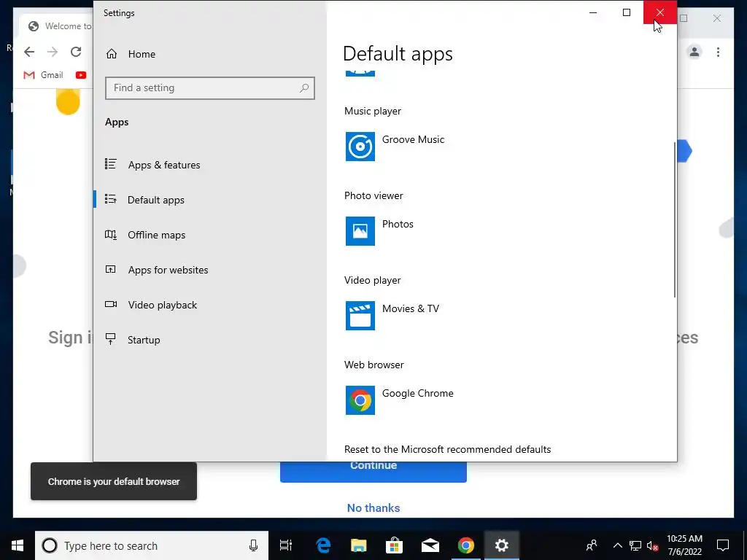
Task: Close the Settings window
Action: (x=659, y=12)
